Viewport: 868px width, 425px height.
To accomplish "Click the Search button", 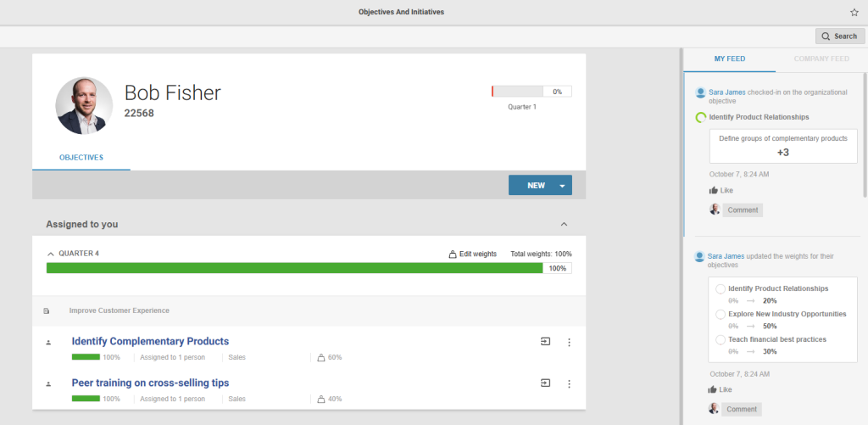I will (x=840, y=36).
